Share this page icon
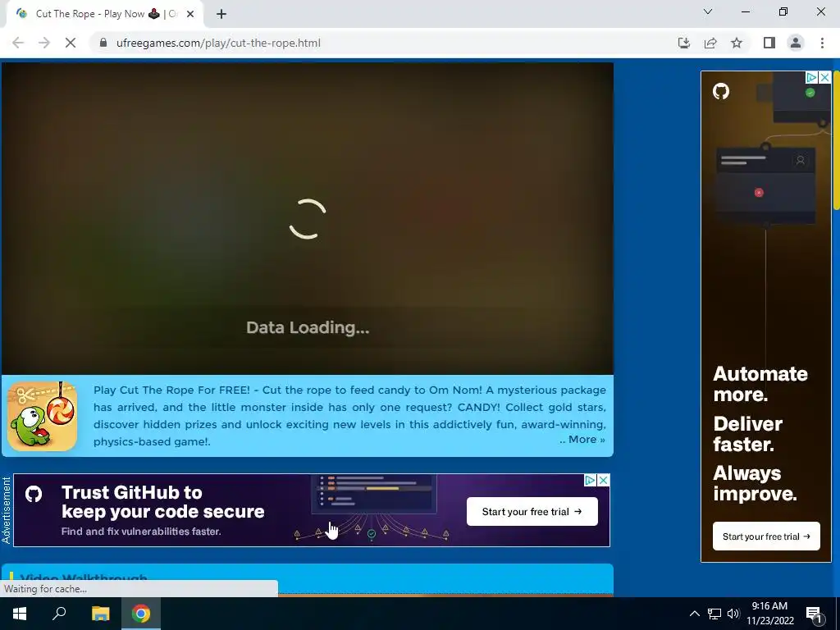Screen dimensions: 840x630 coord(710,43)
